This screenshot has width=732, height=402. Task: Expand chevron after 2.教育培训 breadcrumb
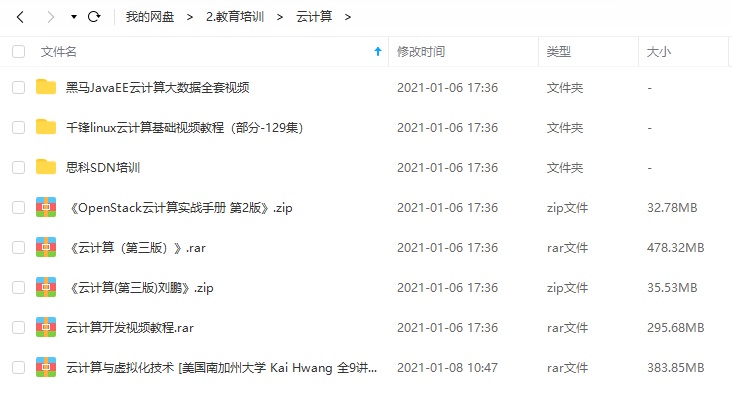(x=280, y=17)
